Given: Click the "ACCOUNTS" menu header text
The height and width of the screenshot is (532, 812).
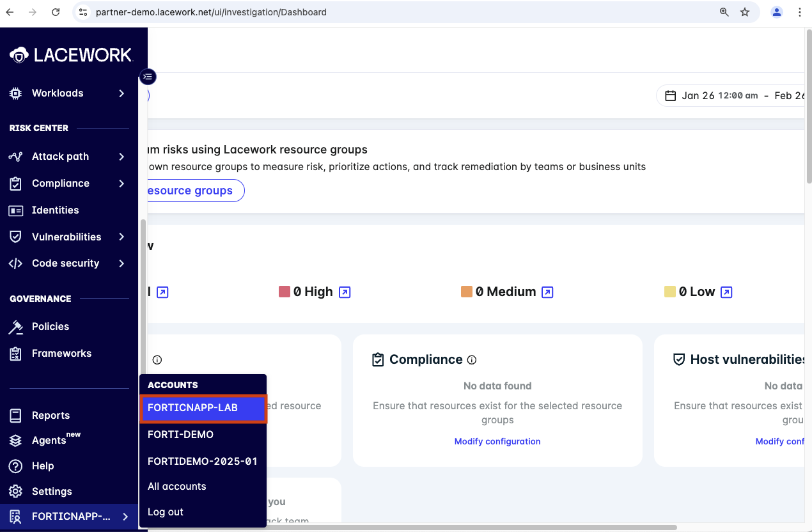Looking at the screenshot, I should pyautogui.click(x=173, y=386).
